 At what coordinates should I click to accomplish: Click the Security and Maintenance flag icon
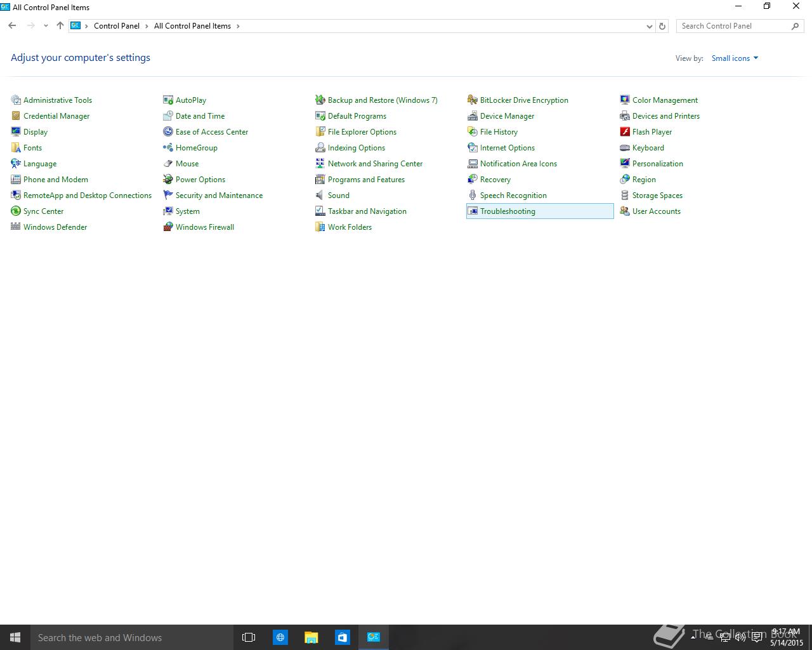[x=168, y=195]
